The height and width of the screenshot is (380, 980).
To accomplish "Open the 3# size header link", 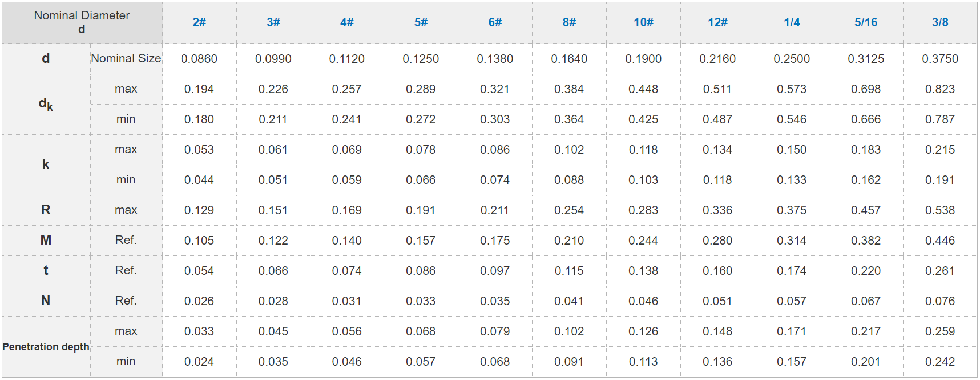I will click(x=273, y=22).
